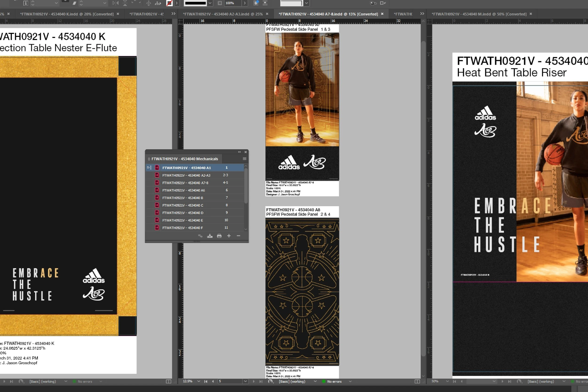The height and width of the screenshot is (392, 588).
Task: Click the no text wrap icon
Action: [x=265, y=3]
